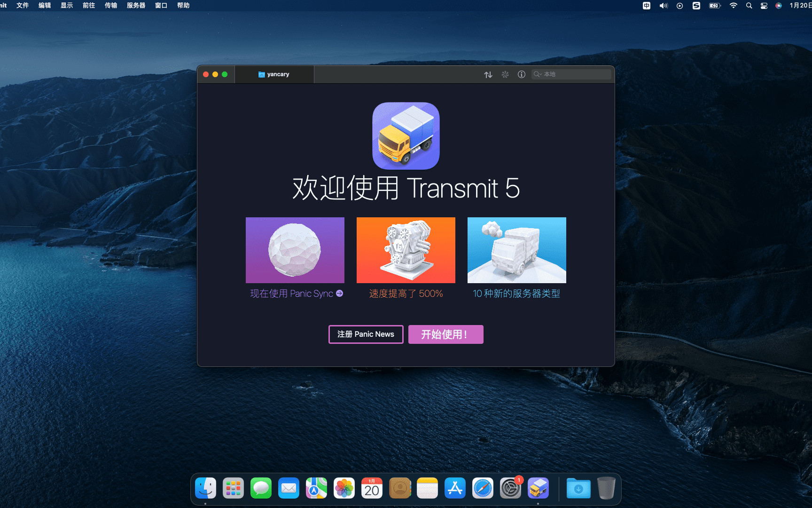Open Calendar from the Dock
812x508 pixels.
point(372,488)
